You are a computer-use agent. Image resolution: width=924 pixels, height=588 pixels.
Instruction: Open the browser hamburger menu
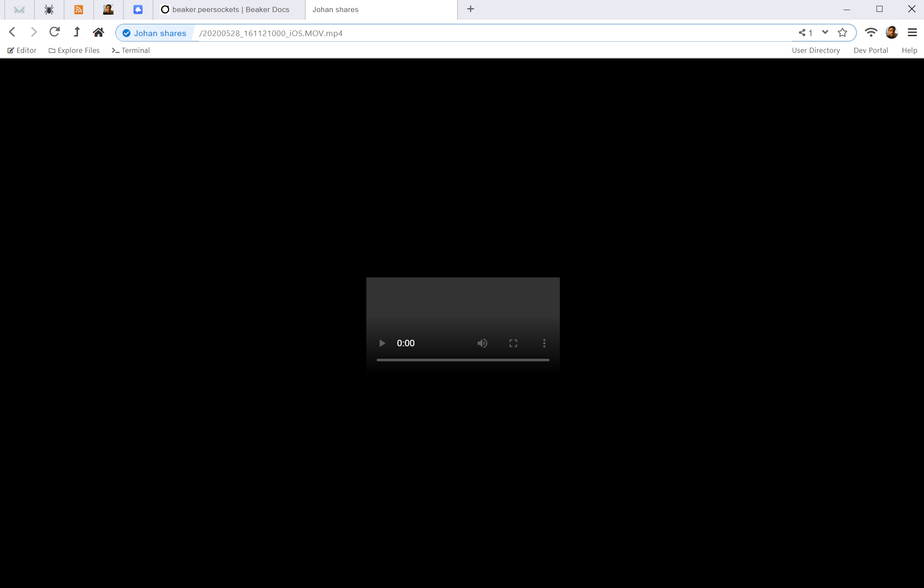pyautogui.click(x=912, y=32)
